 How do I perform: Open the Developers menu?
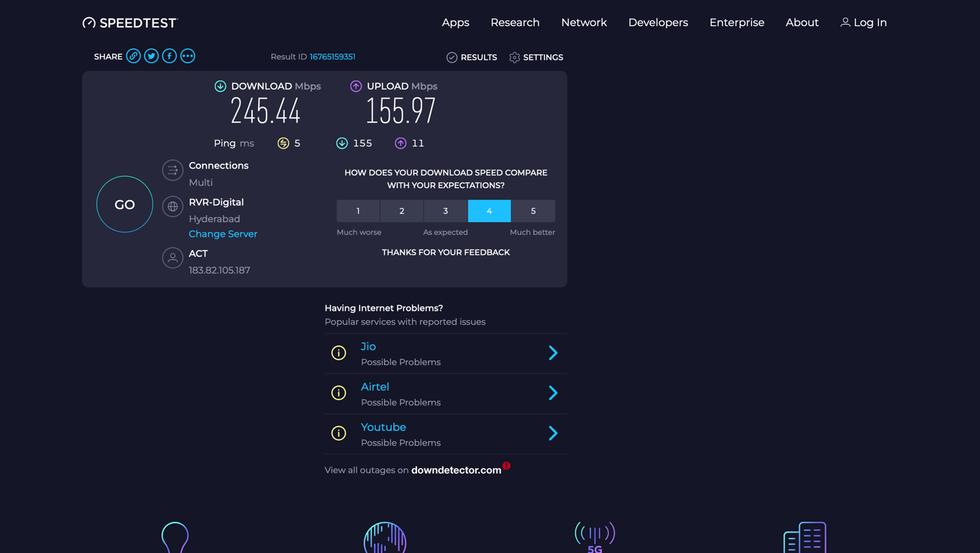tap(658, 23)
